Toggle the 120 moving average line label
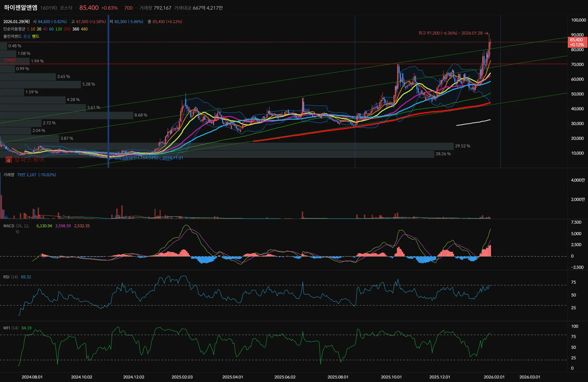588x382 pixels. tap(59, 29)
